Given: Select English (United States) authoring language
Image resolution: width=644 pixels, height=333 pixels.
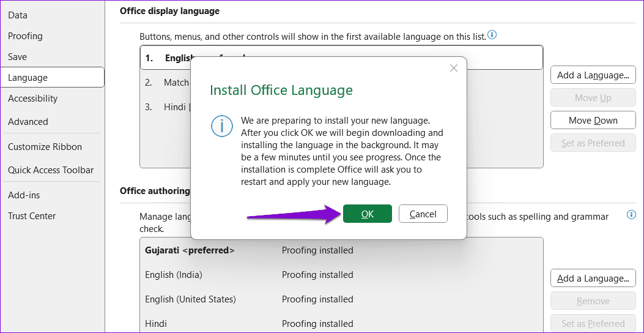Looking at the screenshot, I should [190, 299].
